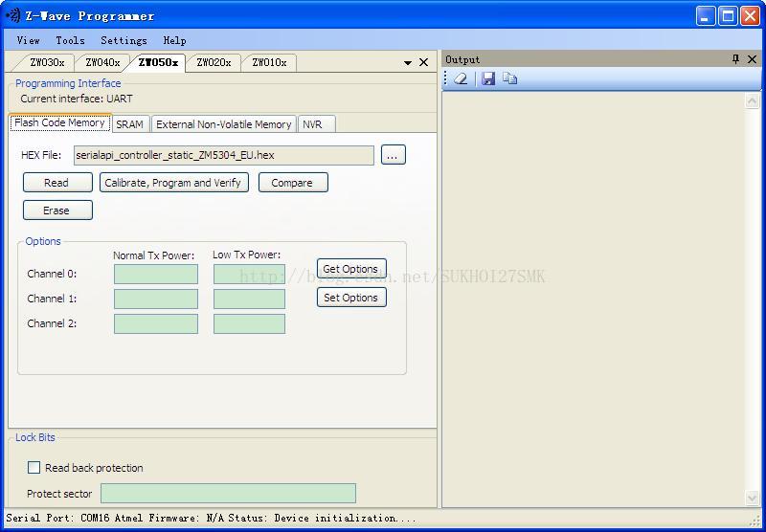The width and height of the screenshot is (766, 532).
Task: Click Output scrollbar up arrow
Action: pyautogui.click(x=752, y=101)
